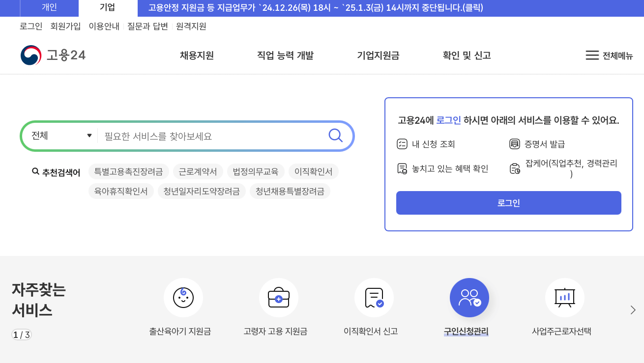Image resolution: width=644 pixels, height=363 pixels.
Task: Click the 출산육아기 지원금 baby icon
Action: (183, 297)
